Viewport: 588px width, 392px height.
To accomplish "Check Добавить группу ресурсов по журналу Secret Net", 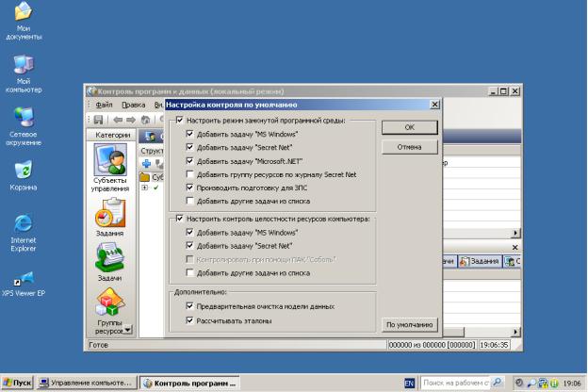I will coord(189,174).
